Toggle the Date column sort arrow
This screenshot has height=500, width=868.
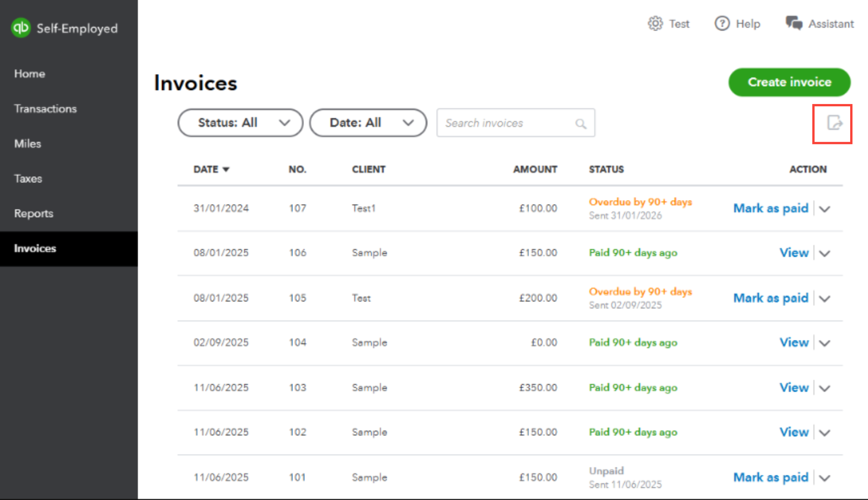(226, 169)
